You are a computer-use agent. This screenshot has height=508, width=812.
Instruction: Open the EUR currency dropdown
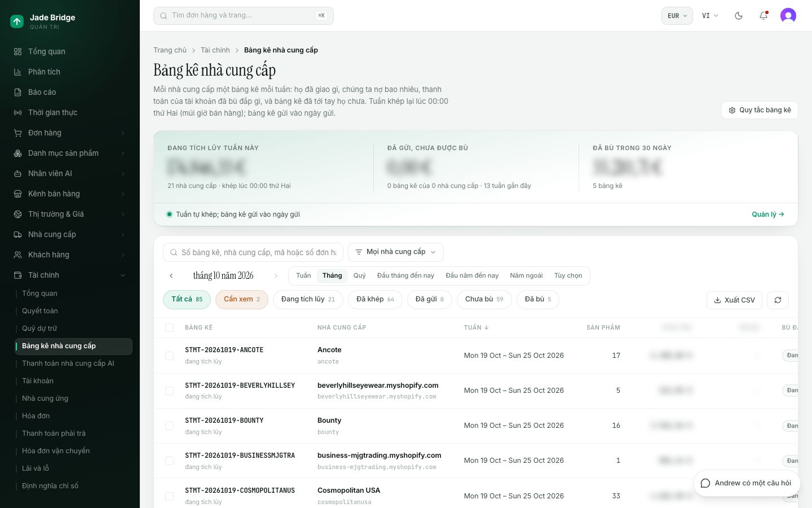pos(677,16)
